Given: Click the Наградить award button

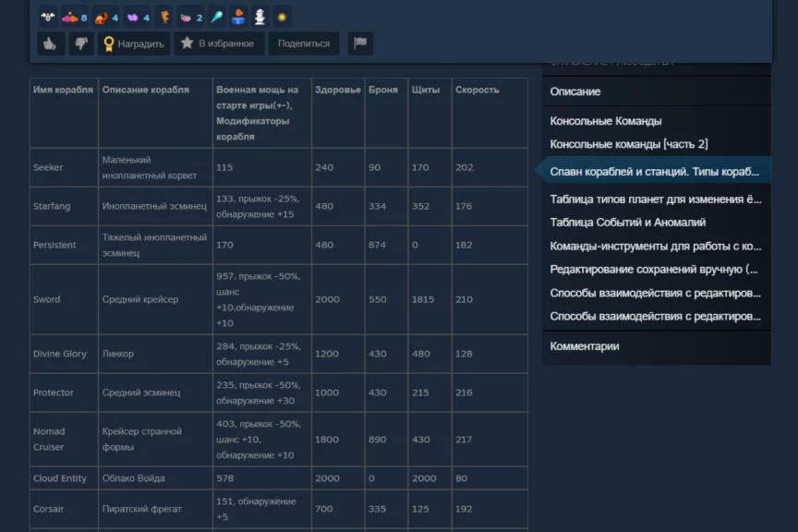Looking at the screenshot, I should 134,43.
